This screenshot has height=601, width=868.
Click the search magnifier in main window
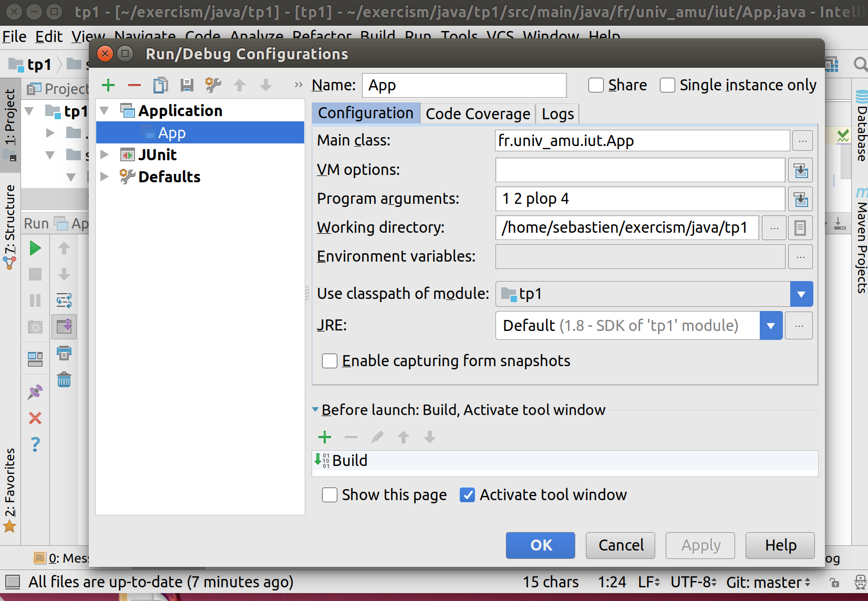click(x=860, y=65)
